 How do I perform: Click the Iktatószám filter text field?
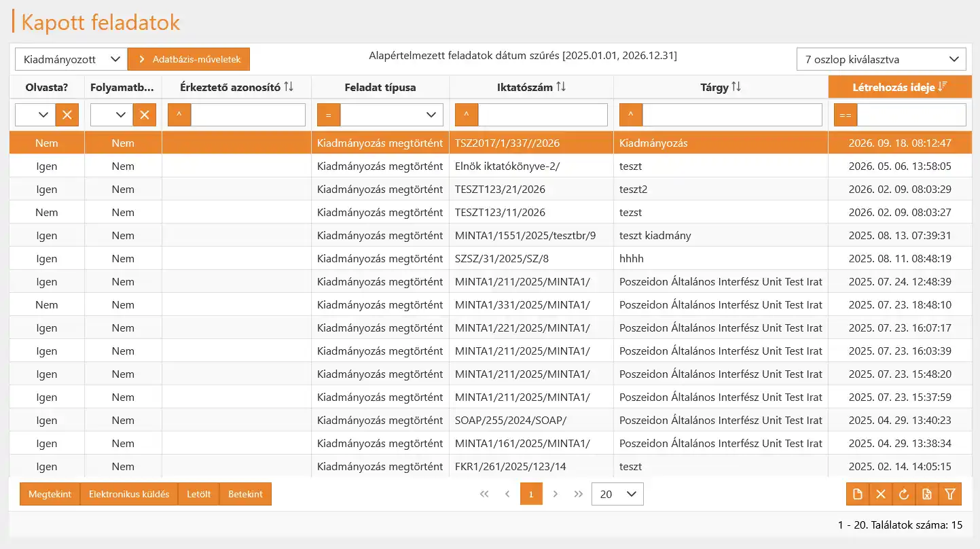pyautogui.click(x=543, y=115)
